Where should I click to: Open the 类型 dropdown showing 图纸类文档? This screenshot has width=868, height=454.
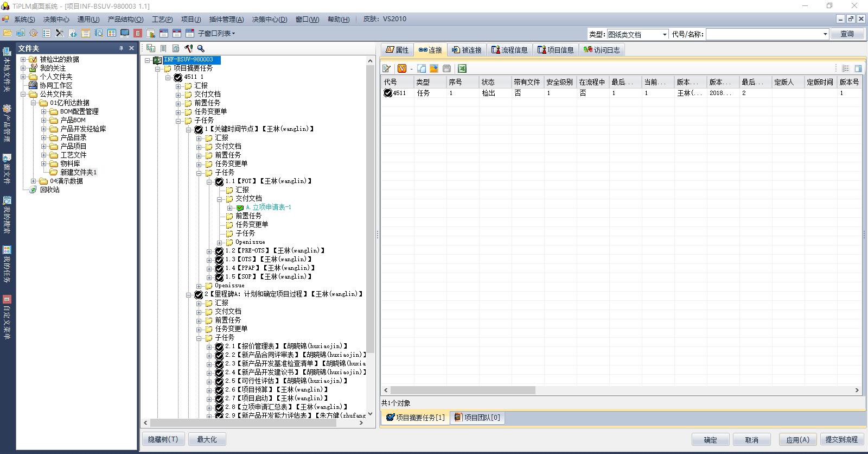point(665,34)
